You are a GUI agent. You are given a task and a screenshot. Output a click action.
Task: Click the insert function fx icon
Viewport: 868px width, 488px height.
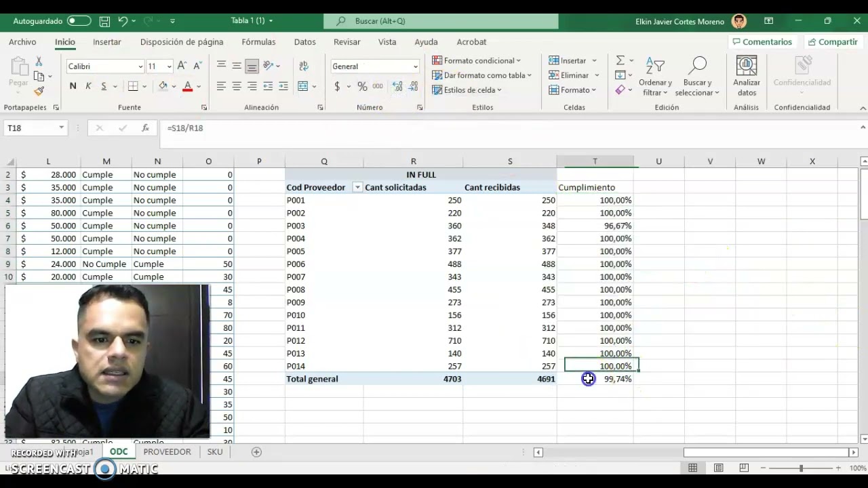(x=145, y=128)
